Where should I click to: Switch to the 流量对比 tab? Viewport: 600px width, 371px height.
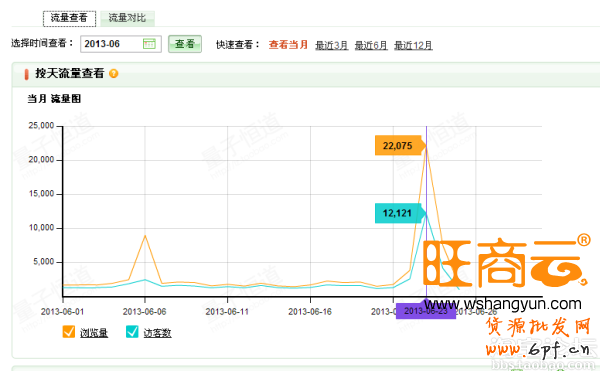pos(127,18)
